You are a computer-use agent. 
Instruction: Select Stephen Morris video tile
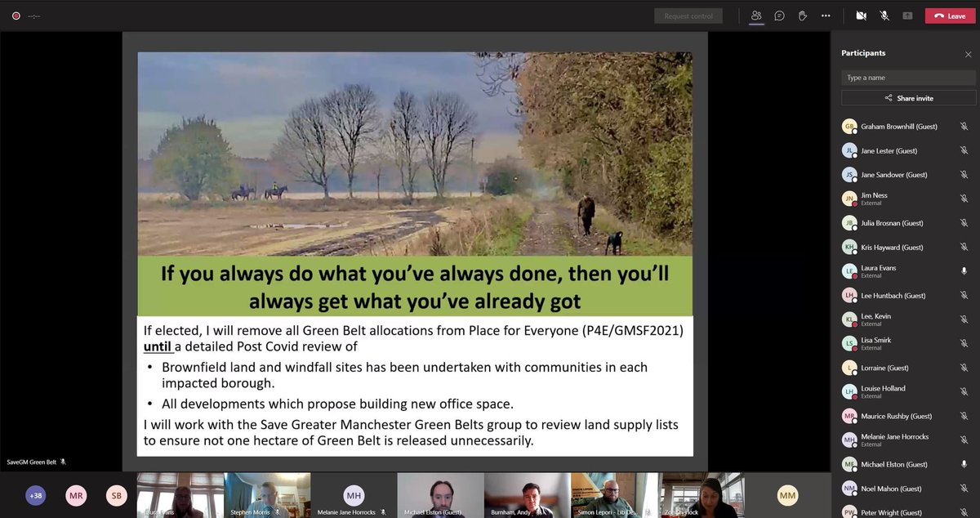[x=268, y=495]
